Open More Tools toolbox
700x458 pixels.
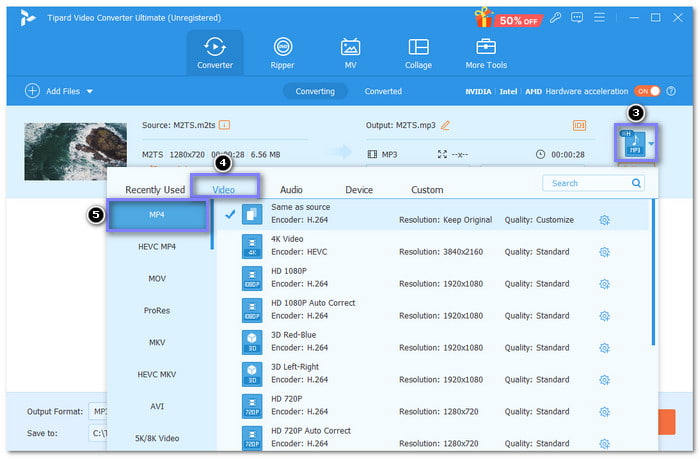pos(486,53)
